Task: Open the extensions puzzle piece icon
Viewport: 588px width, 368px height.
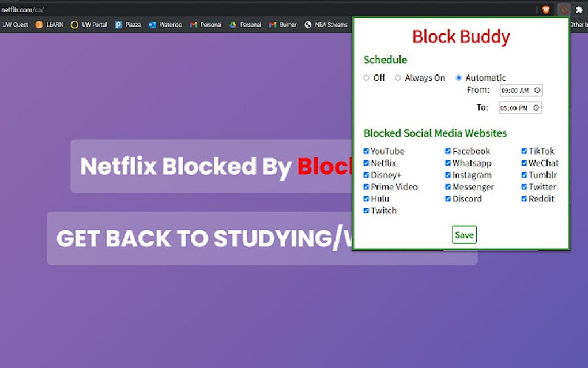Action: coord(579,9)
